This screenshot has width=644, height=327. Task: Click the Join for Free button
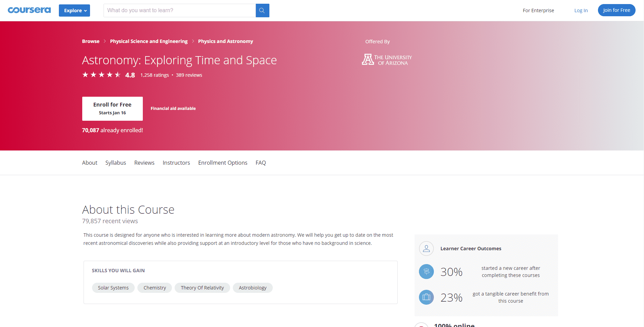(x=617, y=10)
